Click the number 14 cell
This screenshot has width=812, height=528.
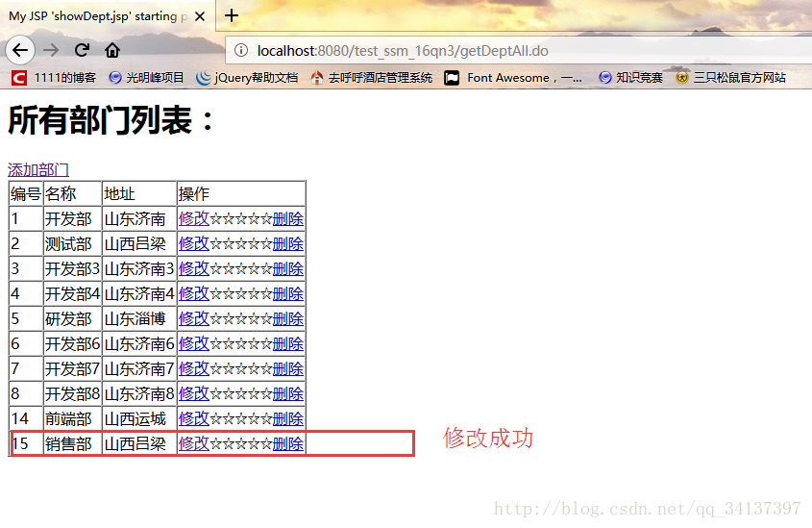pyautogui.click(x=26, y=418)
